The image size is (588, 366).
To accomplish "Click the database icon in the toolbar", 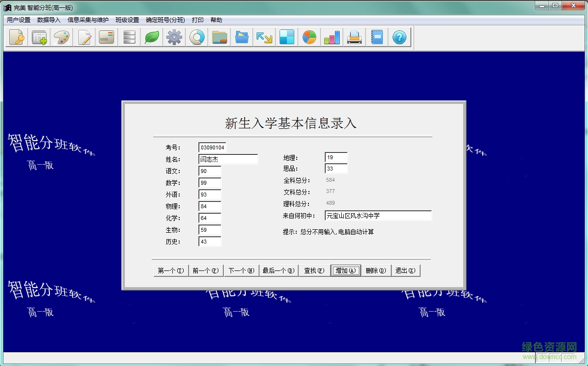I will (129, 37).
